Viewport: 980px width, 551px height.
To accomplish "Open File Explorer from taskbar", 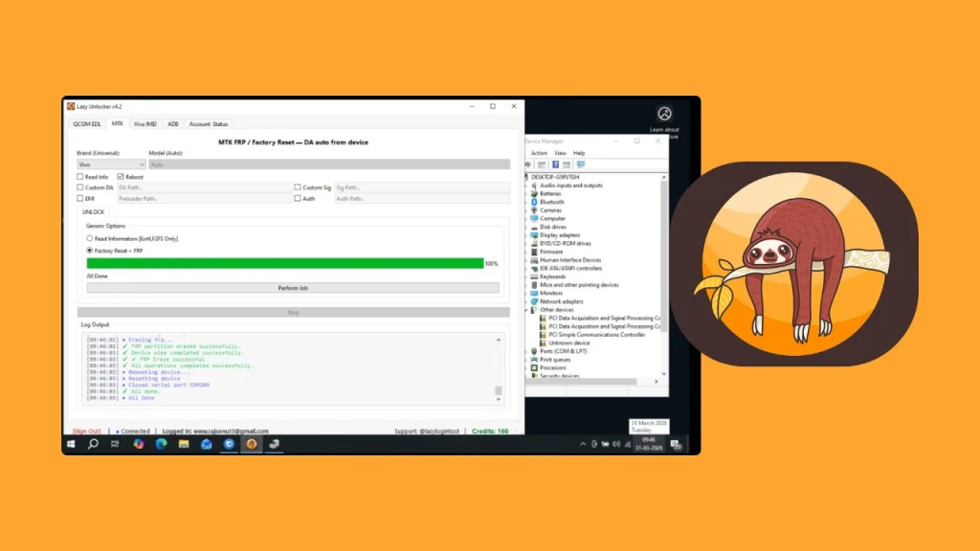I will coord(184,444).
